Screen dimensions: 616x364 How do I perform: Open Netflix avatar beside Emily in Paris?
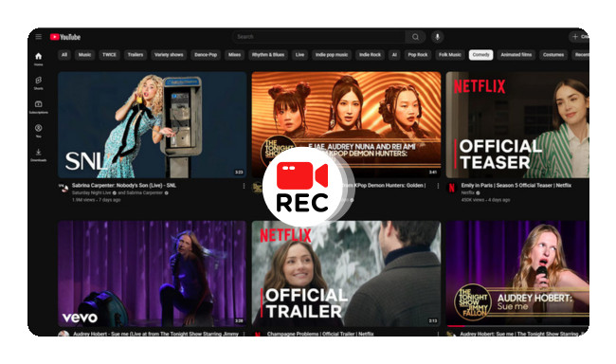click(x=452, y=189)
